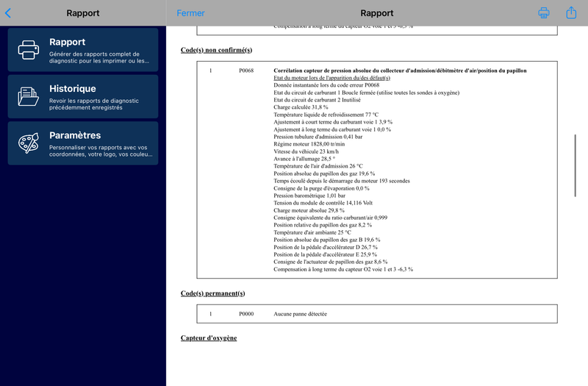Select the Historique title in the sidebar
The height and width of the screenshot is (386, 588).
72,89
